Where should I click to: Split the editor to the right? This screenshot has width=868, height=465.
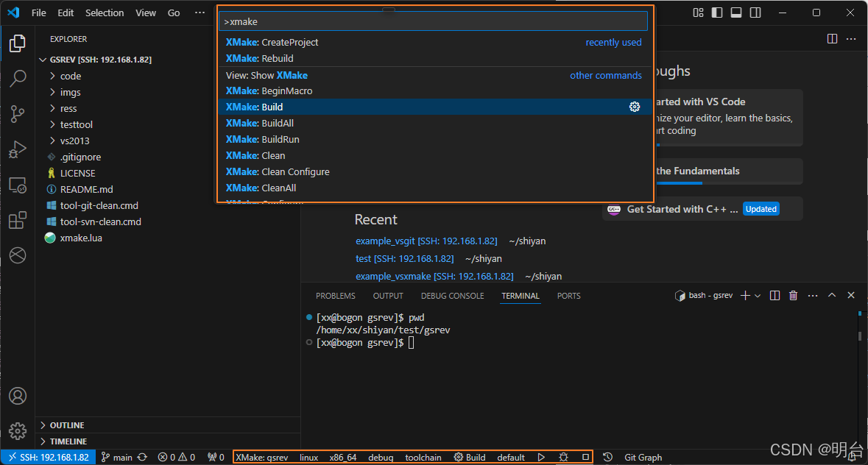click(x=832, y=39)
